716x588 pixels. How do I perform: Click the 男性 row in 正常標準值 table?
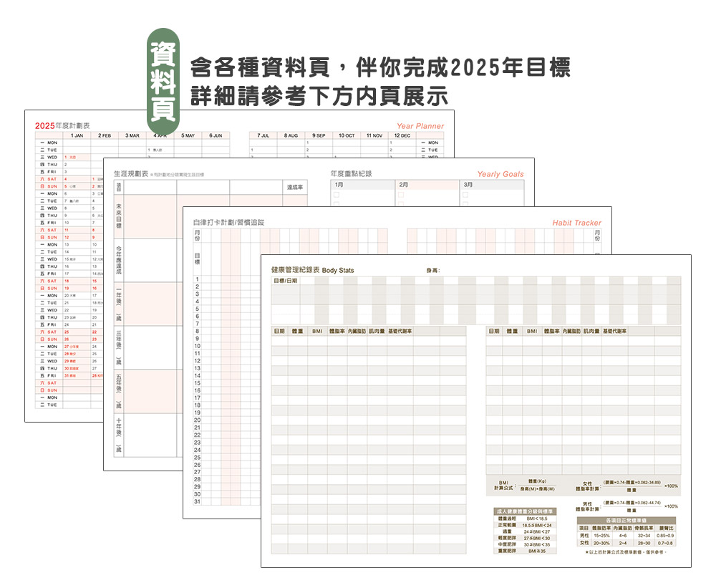point(626,536)
